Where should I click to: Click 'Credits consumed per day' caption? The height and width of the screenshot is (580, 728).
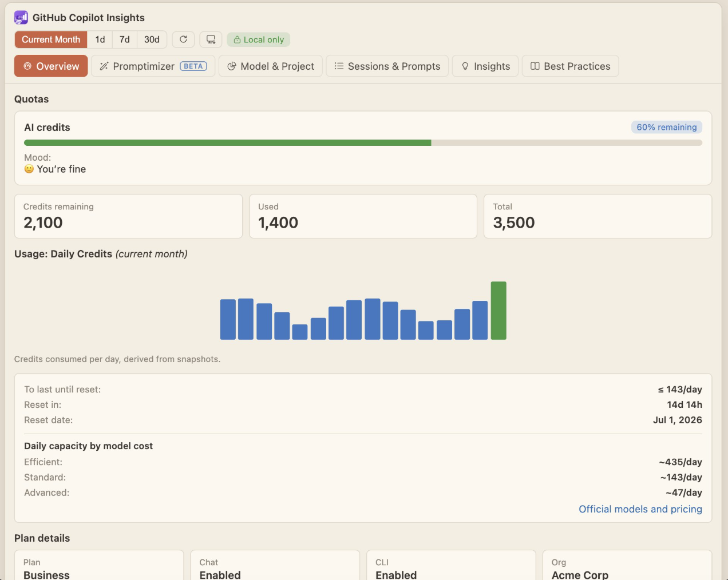[x=117, y=359]
